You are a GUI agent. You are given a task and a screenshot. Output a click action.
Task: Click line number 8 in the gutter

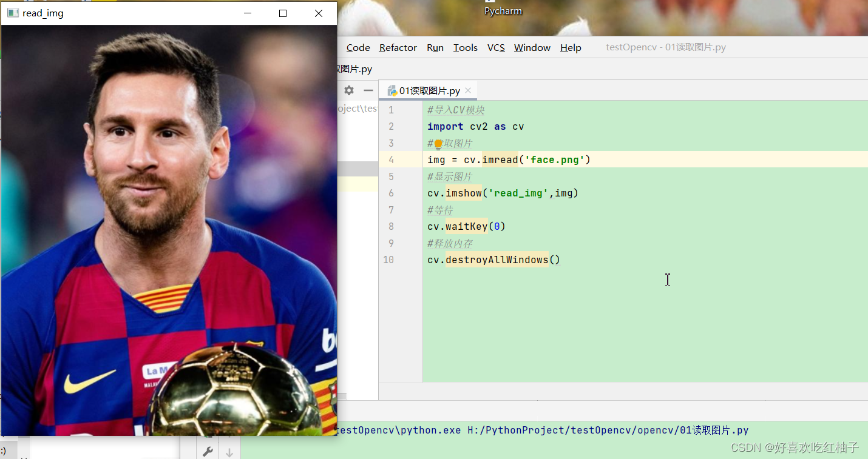[x=391, y=227]
